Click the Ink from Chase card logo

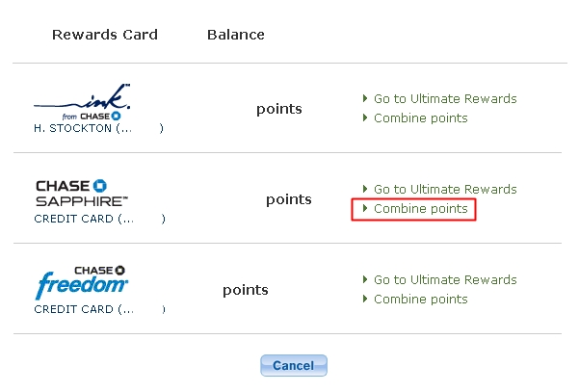coord(82,102)
